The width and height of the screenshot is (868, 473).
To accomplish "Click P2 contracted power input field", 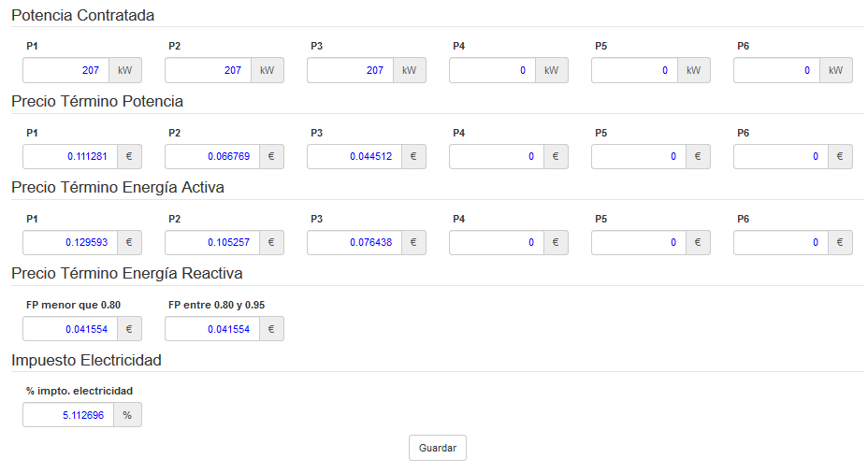I will point(208,71).
